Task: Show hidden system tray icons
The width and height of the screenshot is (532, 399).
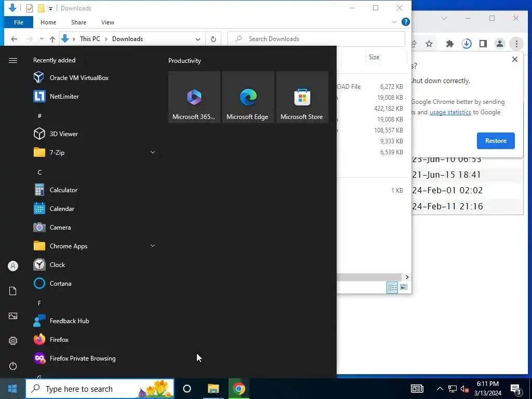Action: pos(440,389)
